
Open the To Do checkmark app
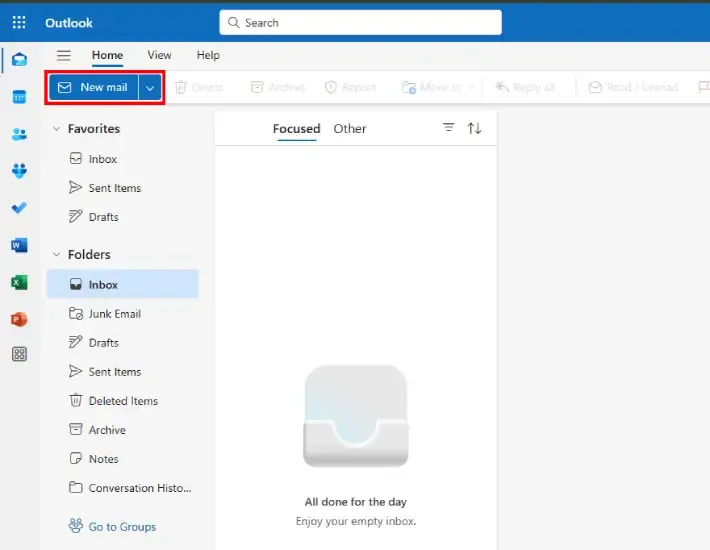click(19, 208)
